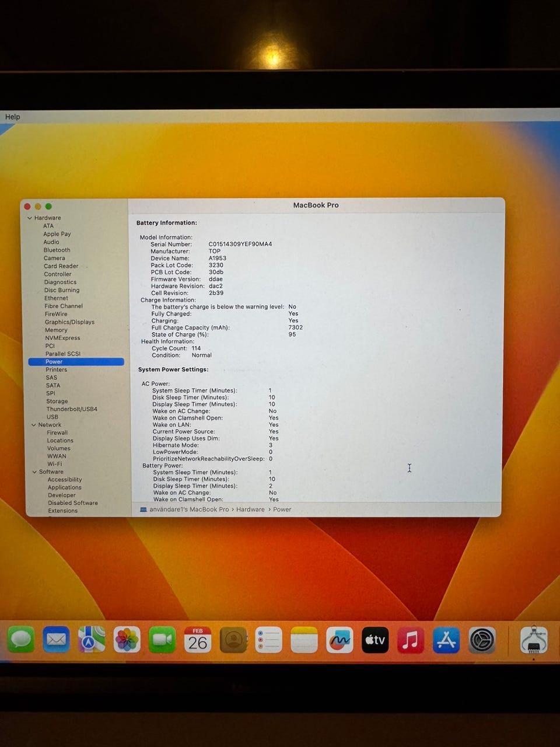This screenshot has height=747, width=560.
Task: Open the Freeform app in dock
Action: 339,640
